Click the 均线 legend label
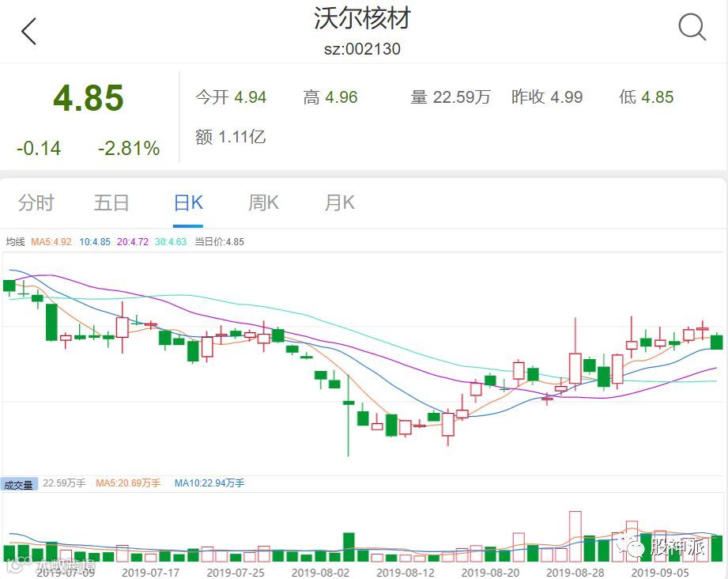 pos(15,241)
